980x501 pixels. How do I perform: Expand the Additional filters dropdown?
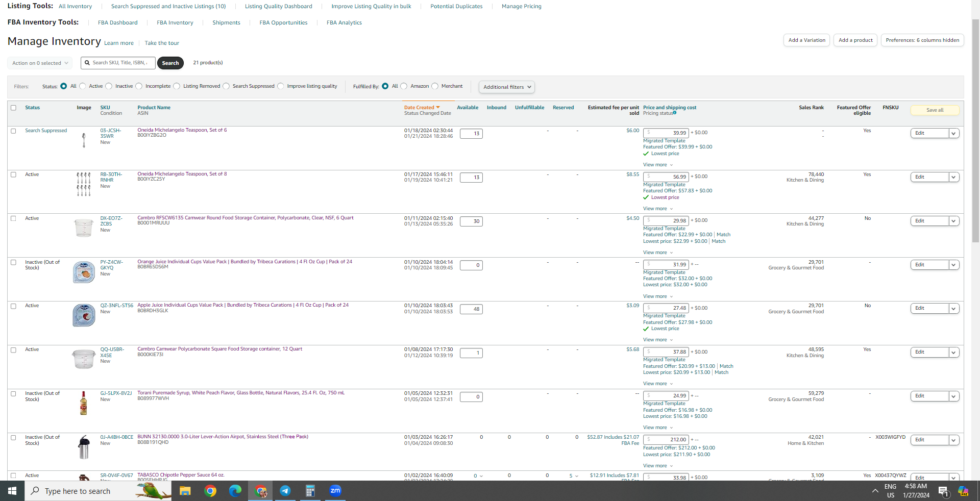point(507,87)
